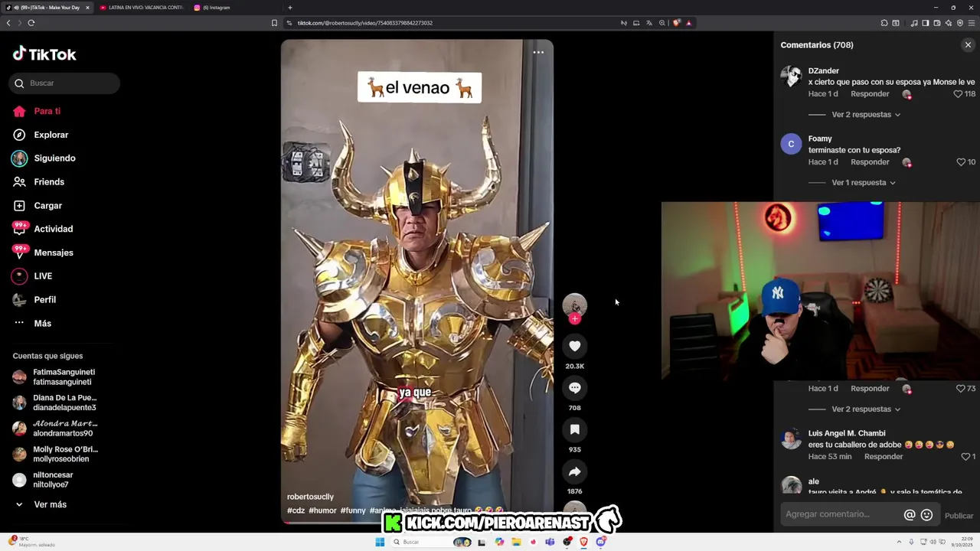Reload the page in the browser

click(x=31, y=23)
